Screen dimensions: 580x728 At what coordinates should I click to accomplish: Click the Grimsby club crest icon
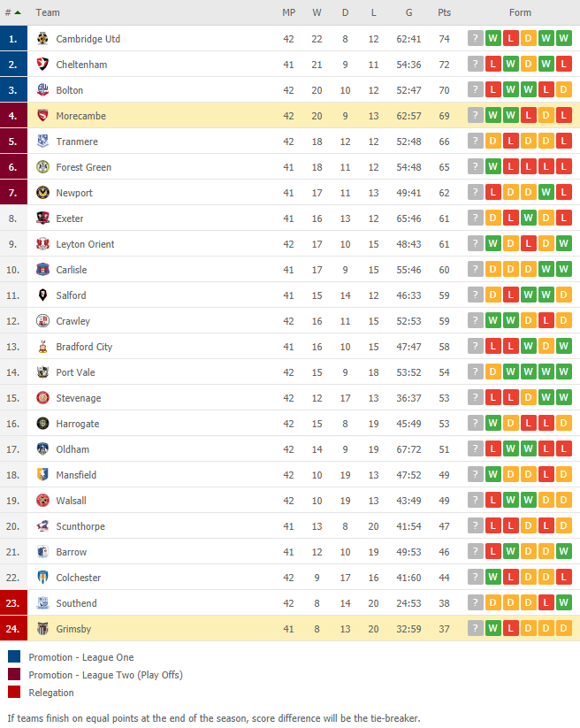pyautogui.click(x=42, y=628)
